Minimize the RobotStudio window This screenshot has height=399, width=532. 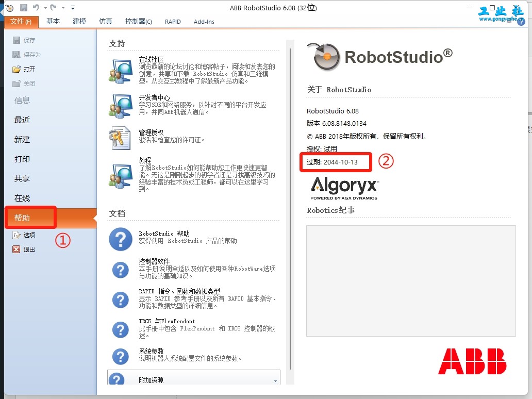pyautogui.click(x=469, y=8)
